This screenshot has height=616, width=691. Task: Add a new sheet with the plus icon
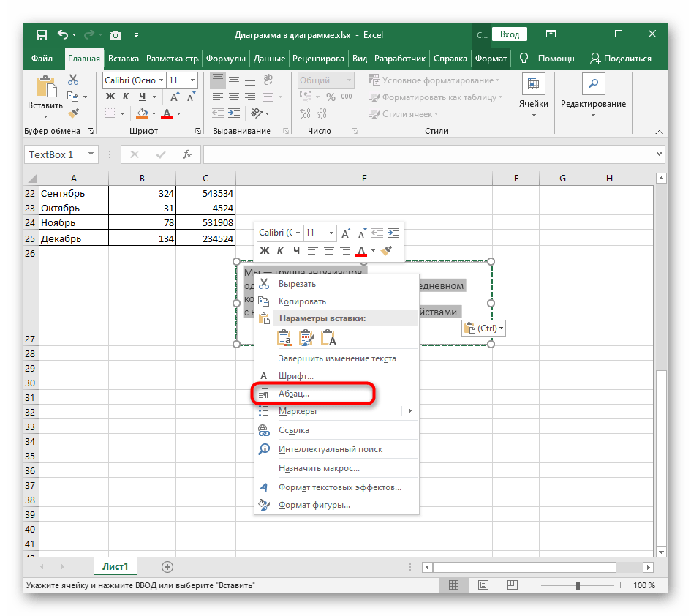click(167, 567)
